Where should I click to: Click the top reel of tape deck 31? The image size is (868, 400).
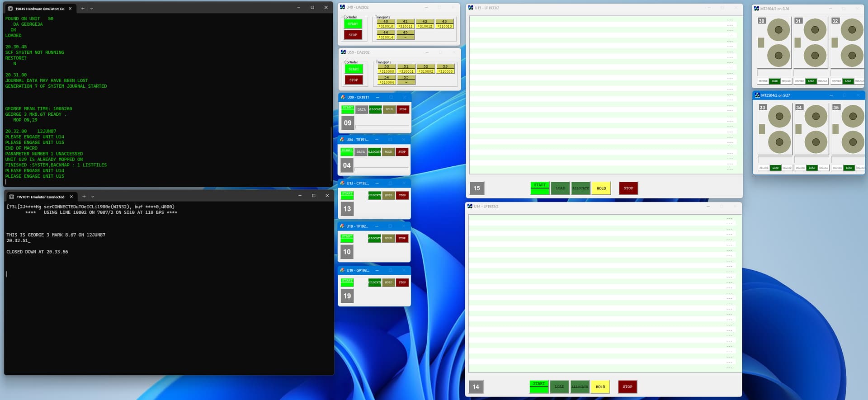pos(815,30)
